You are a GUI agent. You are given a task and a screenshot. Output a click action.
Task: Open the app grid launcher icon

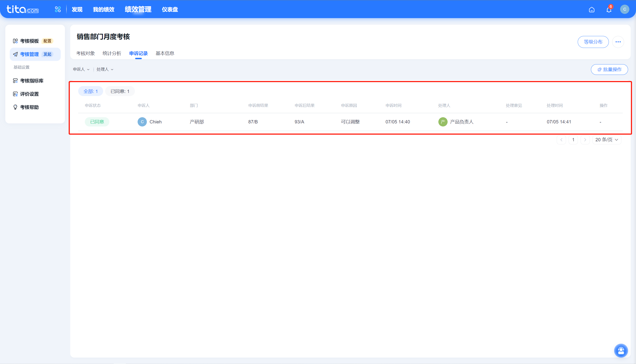[x=58, y=9]
